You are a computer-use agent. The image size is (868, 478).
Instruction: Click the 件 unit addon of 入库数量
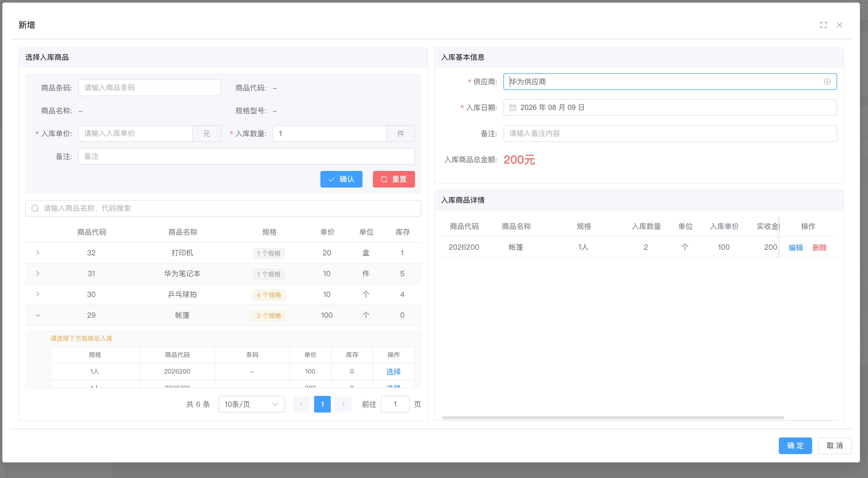401,134
